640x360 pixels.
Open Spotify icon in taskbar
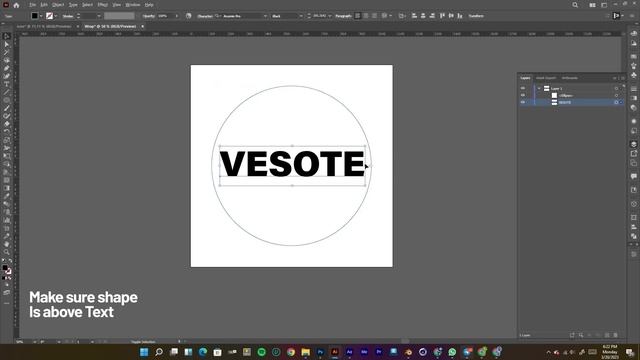tap(262, 352)
